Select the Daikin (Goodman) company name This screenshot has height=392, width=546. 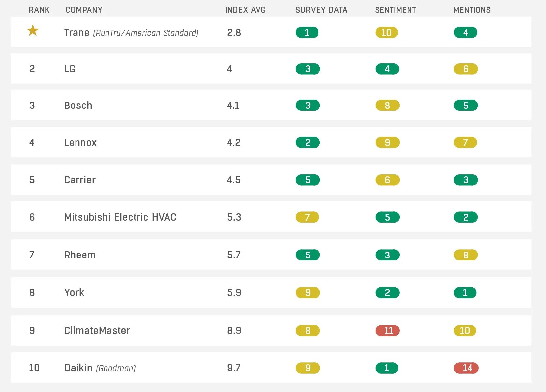point(100,368)
